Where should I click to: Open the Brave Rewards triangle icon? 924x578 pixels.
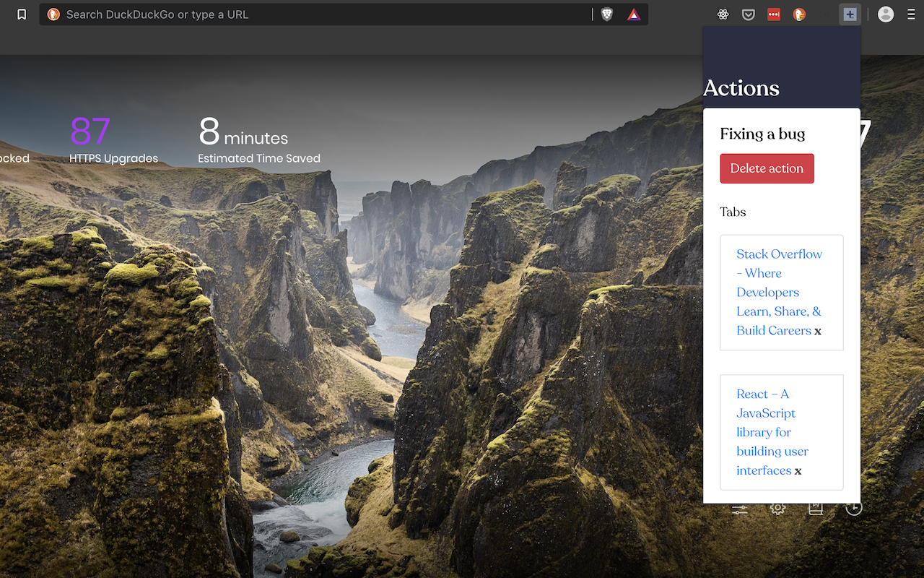coord(633,14)
